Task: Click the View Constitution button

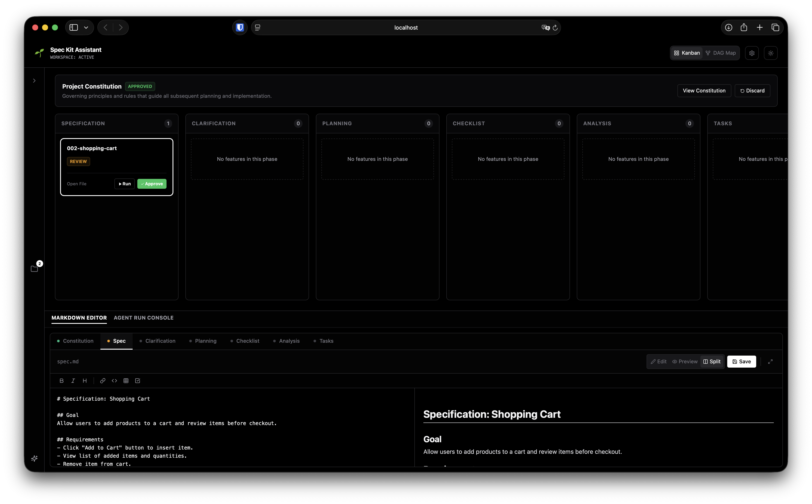Action: click(704, 91)
